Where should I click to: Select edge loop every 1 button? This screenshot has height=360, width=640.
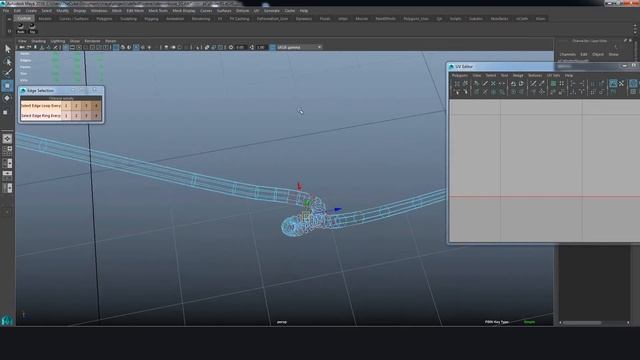click(x=66, y=106)
